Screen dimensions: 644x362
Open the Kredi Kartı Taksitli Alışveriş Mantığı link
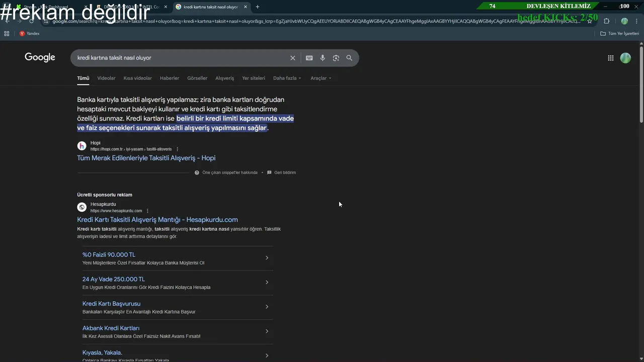click(157, 220)
